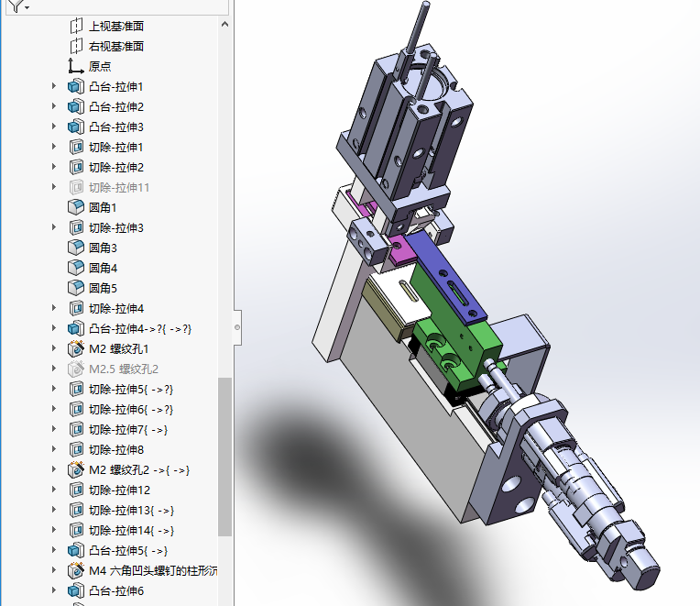
Task: Click the 圆角3 fillet icon
Action: (76, 248)
